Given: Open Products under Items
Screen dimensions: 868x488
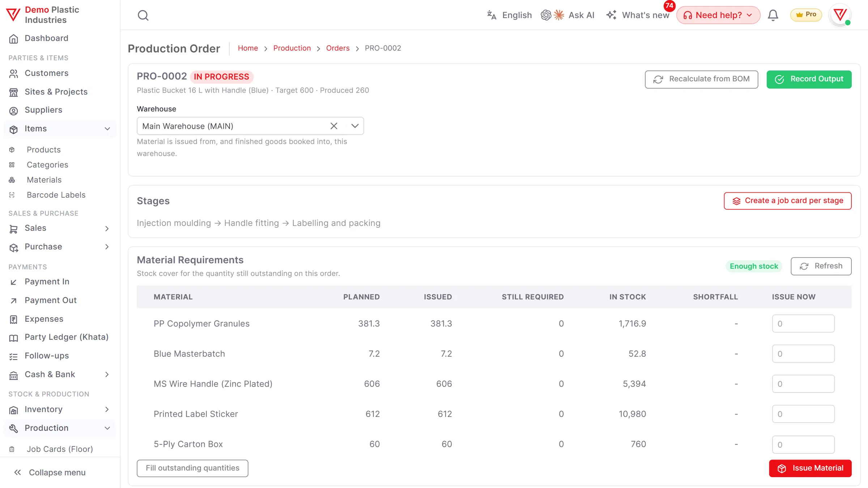Looking at the screenshot, I should [x=60, y=150].
